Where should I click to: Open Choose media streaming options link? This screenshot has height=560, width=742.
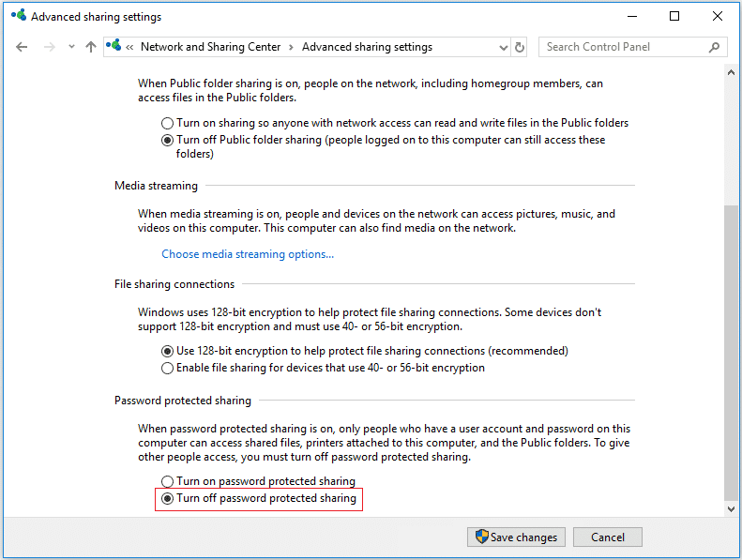(x=248, y=254)
